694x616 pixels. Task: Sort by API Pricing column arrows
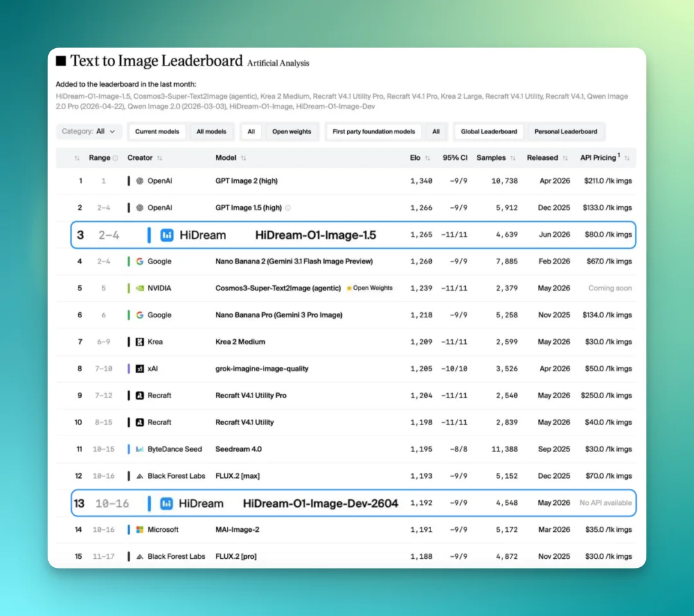click(x=627, y=158)
